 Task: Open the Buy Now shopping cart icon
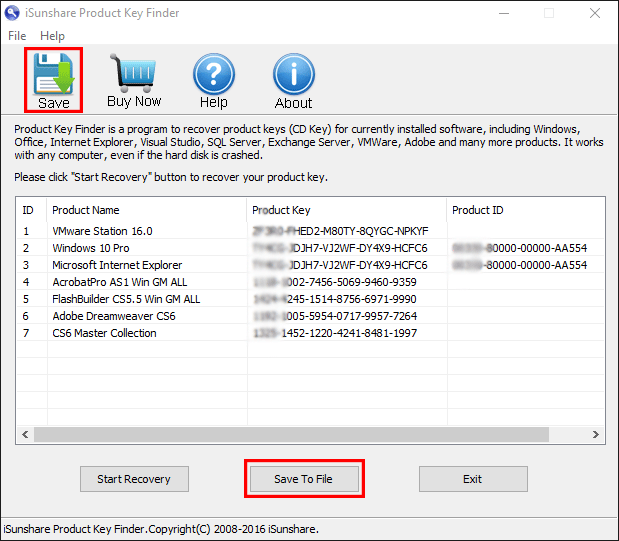[134, 81]
